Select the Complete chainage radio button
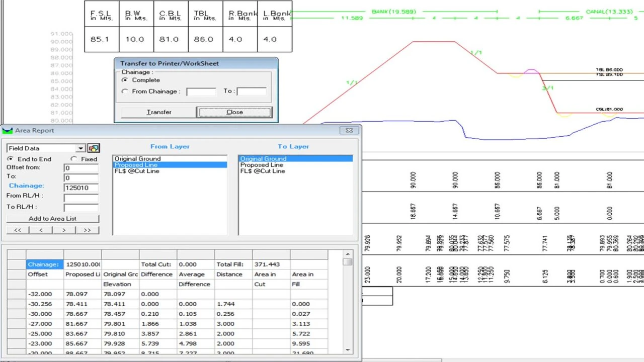This screenshot has height=362, width=644. [x=125, y=80]
